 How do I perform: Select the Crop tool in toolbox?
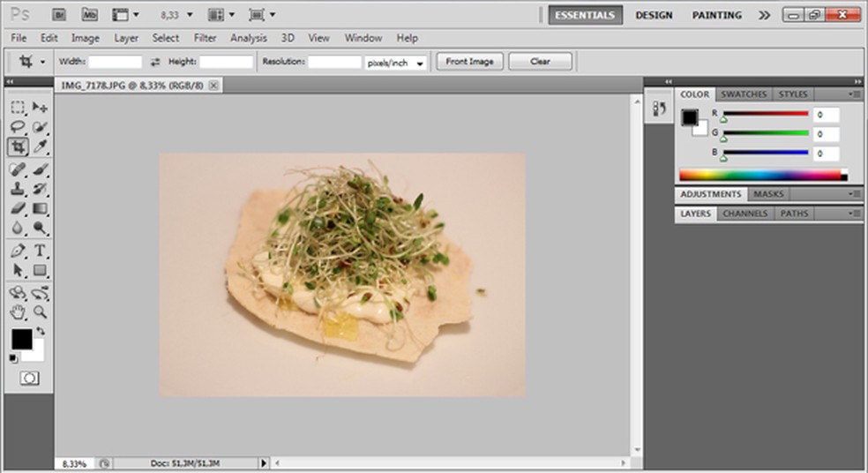(x=18, y=147)
